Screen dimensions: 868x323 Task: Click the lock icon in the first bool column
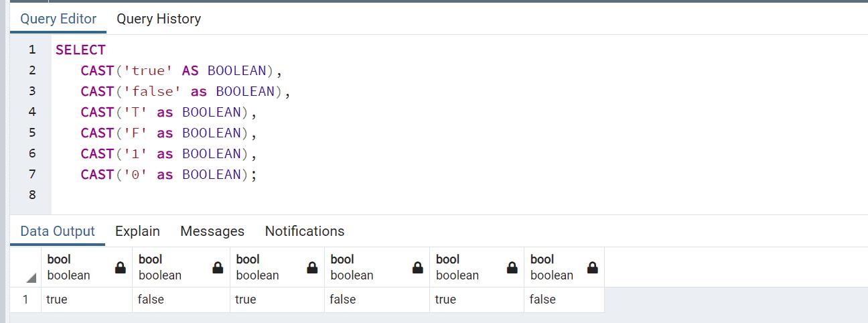tap(121, 268)
